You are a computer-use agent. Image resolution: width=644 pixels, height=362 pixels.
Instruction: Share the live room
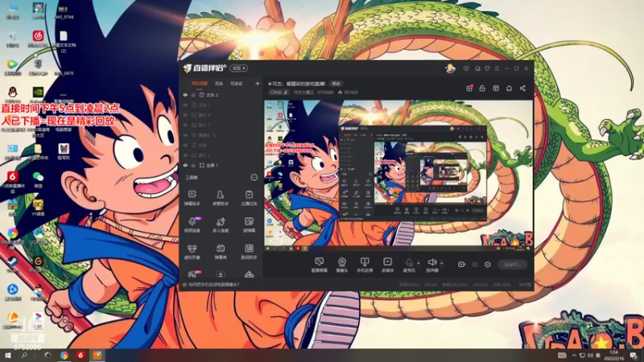click(522, 88)
